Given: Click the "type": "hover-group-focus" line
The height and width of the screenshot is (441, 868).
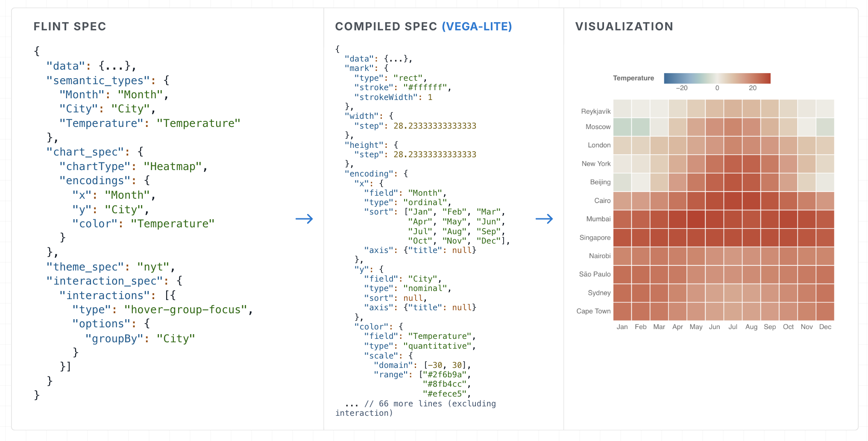Looking at the screenshot, I should pyautogui.click(x=163, y=310).
